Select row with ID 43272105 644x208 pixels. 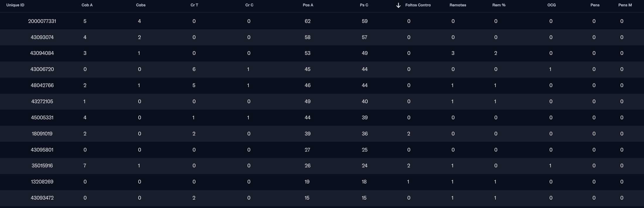(x=322, y=102)
